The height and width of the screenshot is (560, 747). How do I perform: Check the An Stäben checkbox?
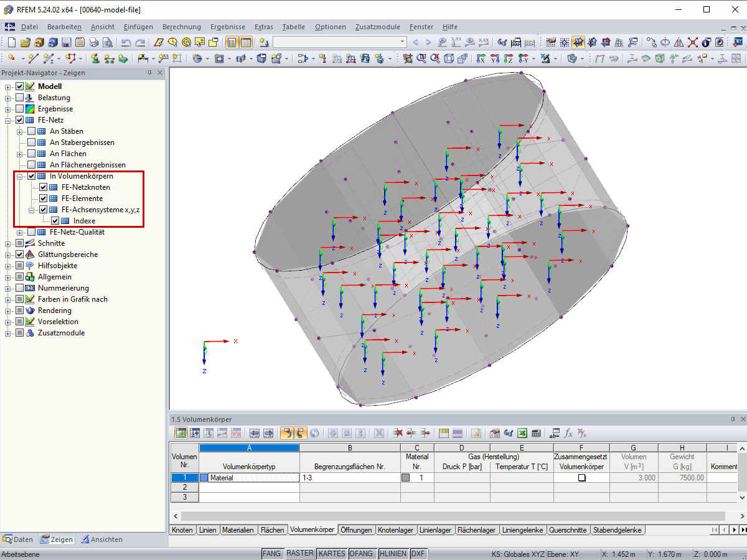pos(31,131)
